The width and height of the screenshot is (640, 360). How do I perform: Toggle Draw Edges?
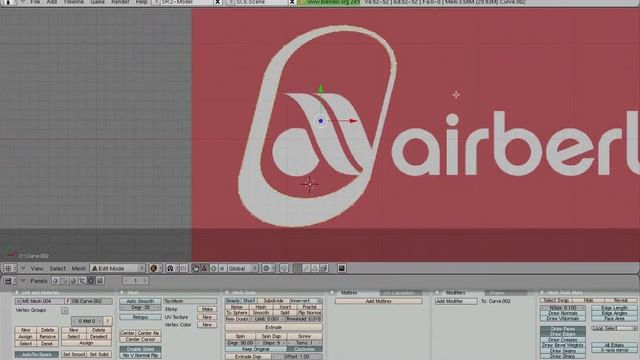563,334
